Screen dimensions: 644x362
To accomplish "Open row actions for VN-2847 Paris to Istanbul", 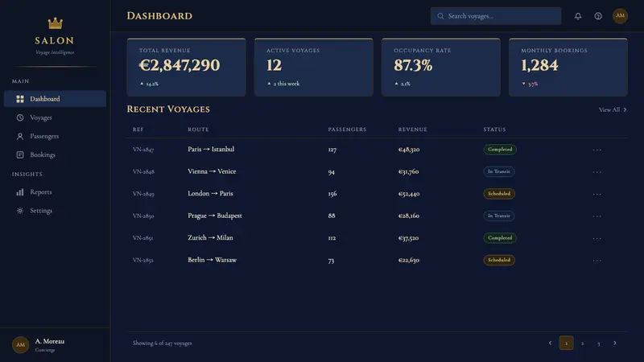I will (x=597, y=150).
